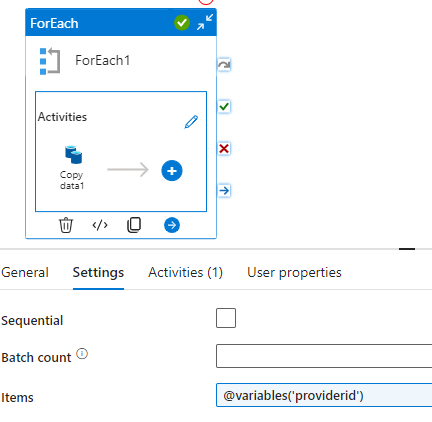Add activity with the plus button
Viewport: 432px width, 422px height.
click(x=172, y=171)
